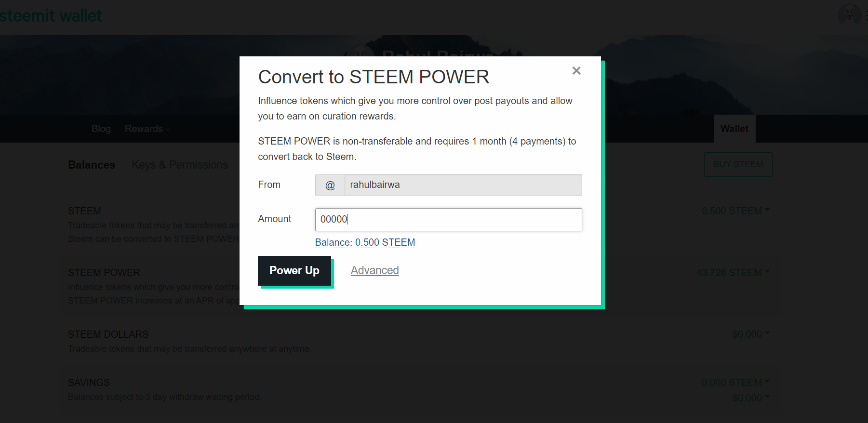Click the Convert to STEEM POWER heading
This screenshot has height=423, width=868.
(374, 77)
